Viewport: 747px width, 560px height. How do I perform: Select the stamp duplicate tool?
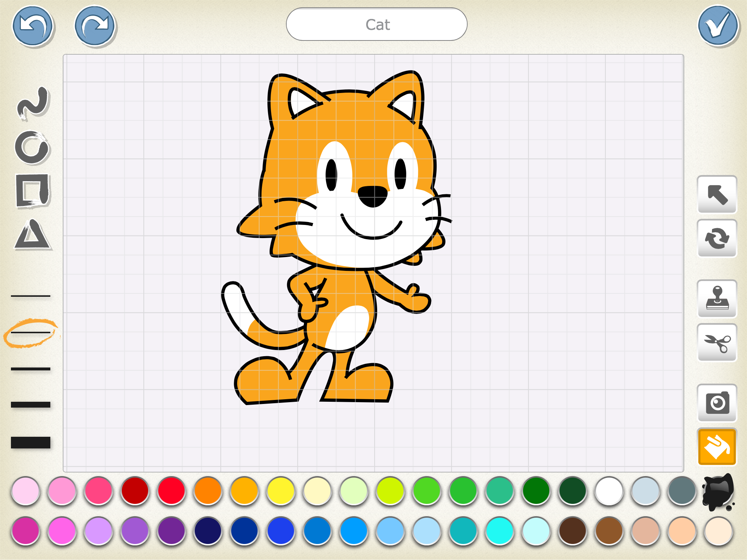click(717, 299)
